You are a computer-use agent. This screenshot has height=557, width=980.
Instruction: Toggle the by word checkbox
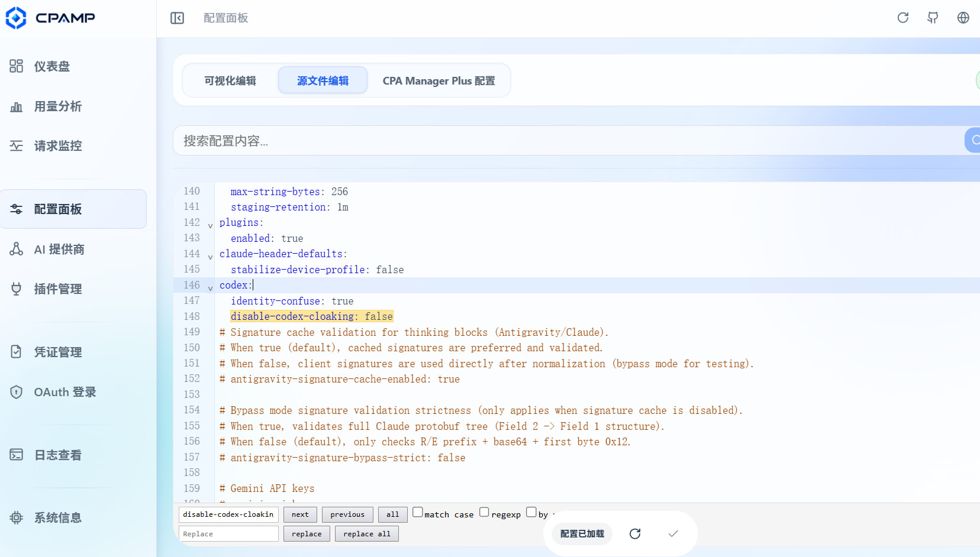pos(531,512)
